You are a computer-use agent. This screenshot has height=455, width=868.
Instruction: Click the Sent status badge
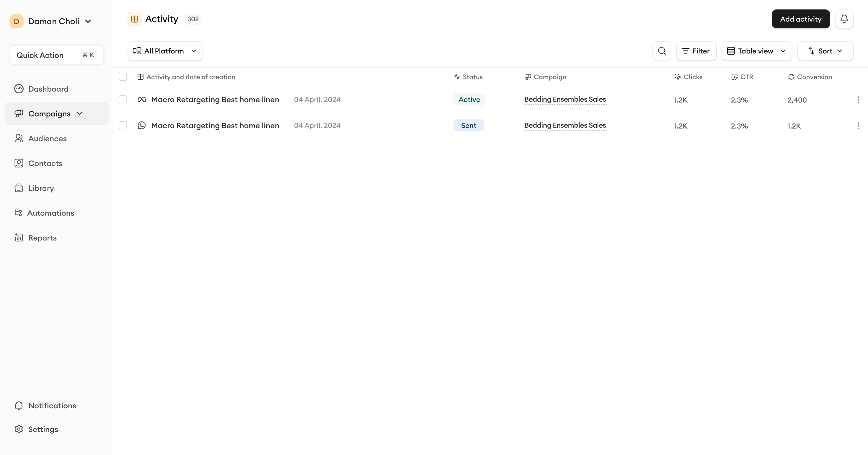[469, 126]
